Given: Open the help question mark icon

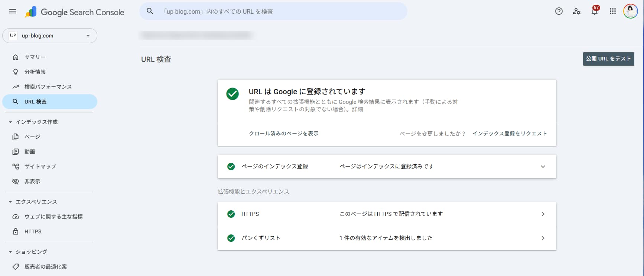Looking at the screenshot, I should 559,11.
